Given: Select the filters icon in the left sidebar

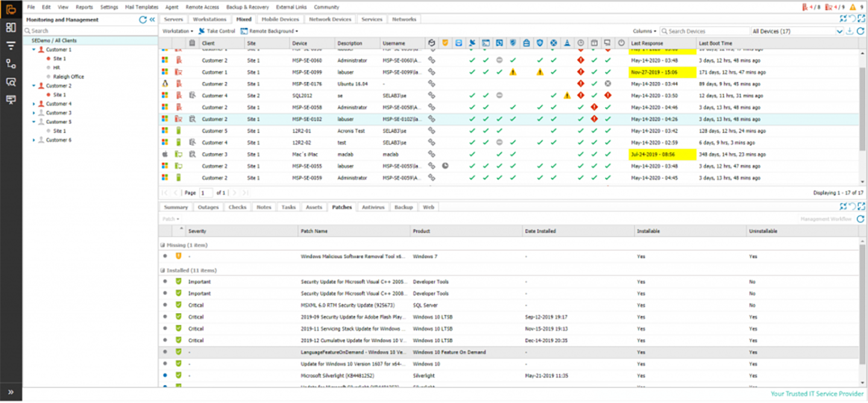Looking at the screenshot, I should (x=10, y=45).
